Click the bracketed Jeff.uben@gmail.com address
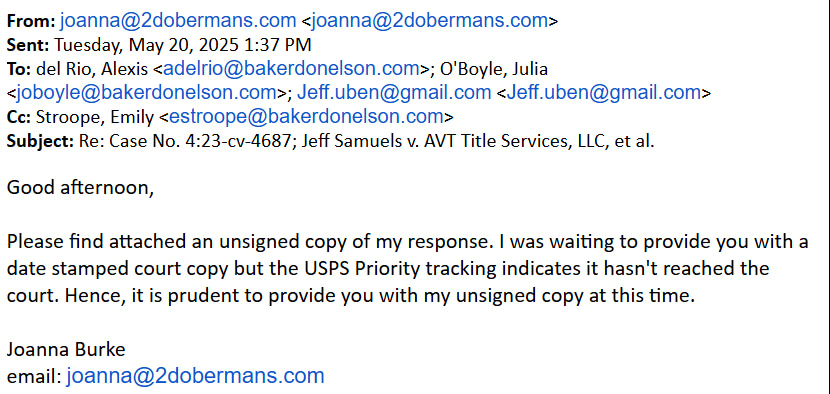 pos(603,93)
